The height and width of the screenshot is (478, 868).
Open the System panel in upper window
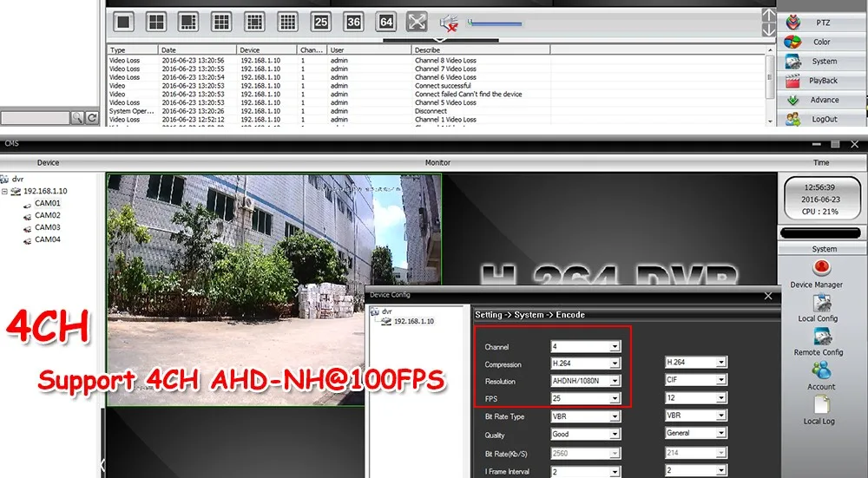pyautogui.click(x=821, y=62)
